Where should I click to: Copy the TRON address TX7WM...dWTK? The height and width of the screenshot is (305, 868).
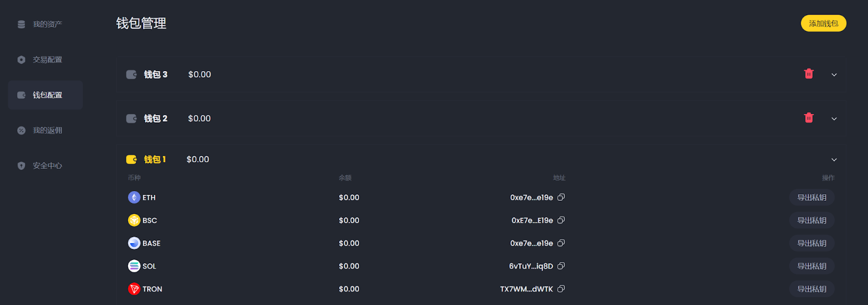point(561,289)
